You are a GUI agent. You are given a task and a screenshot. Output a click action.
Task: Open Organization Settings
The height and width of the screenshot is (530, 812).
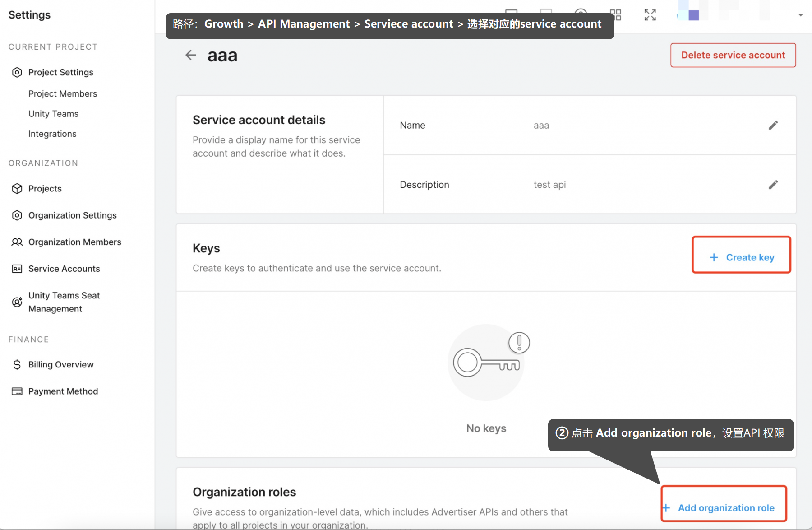(x=72, y=215)
